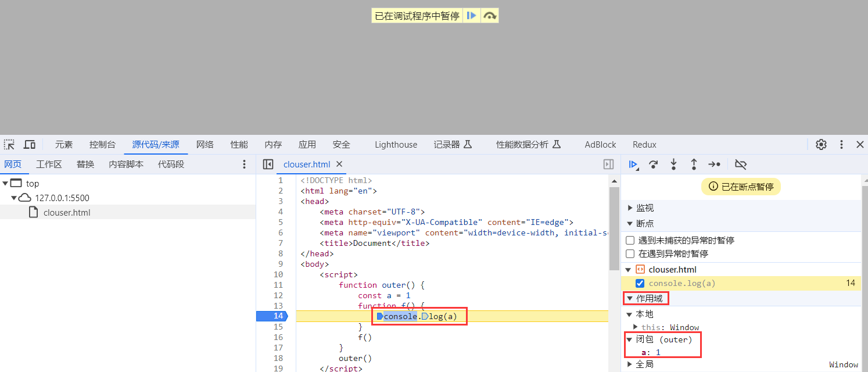Go to the 应用 Application tab
Screen dimensions: 868x372
click(307, 145)
